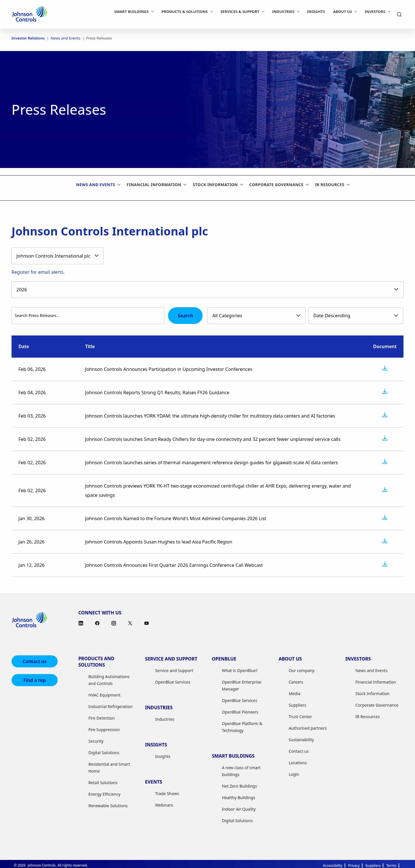415x868 pixels.
Task: Open the Susan Hughes Asia Pacific release title
Action: pos(158,542)
